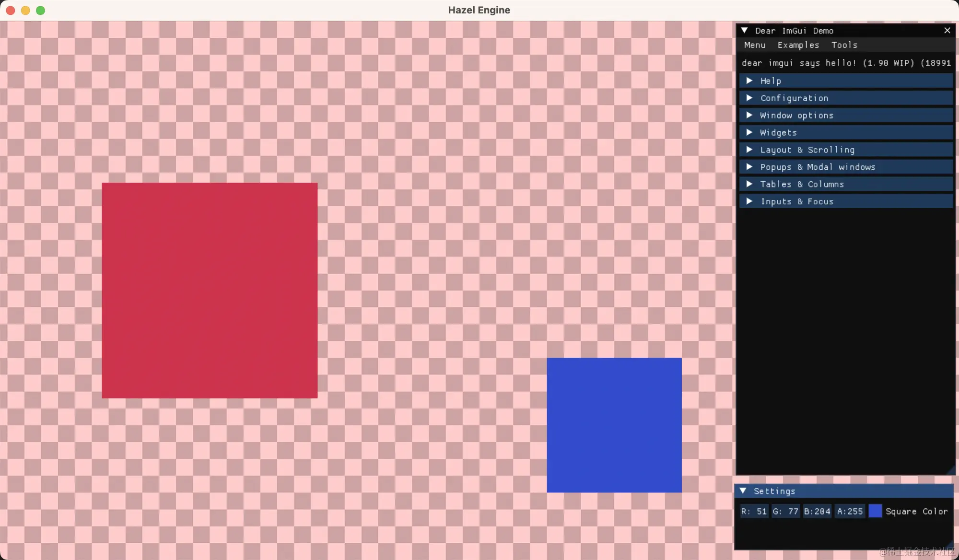This screenshot has height=560, width=959.
Task: Collapse the Settings panel arrow
Action: [743, 490]
